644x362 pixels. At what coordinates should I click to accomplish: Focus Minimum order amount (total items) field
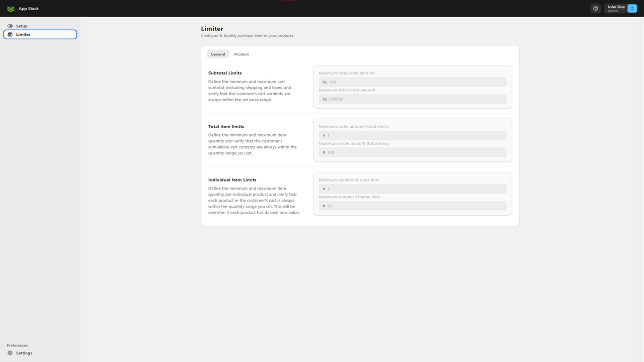click(x=413, y=135)
